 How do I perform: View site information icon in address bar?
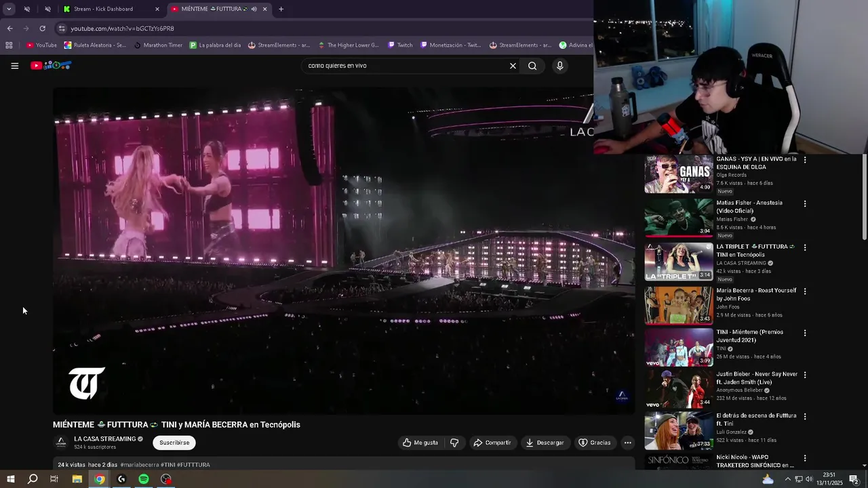pyautogui.click(x=62, y=28)
